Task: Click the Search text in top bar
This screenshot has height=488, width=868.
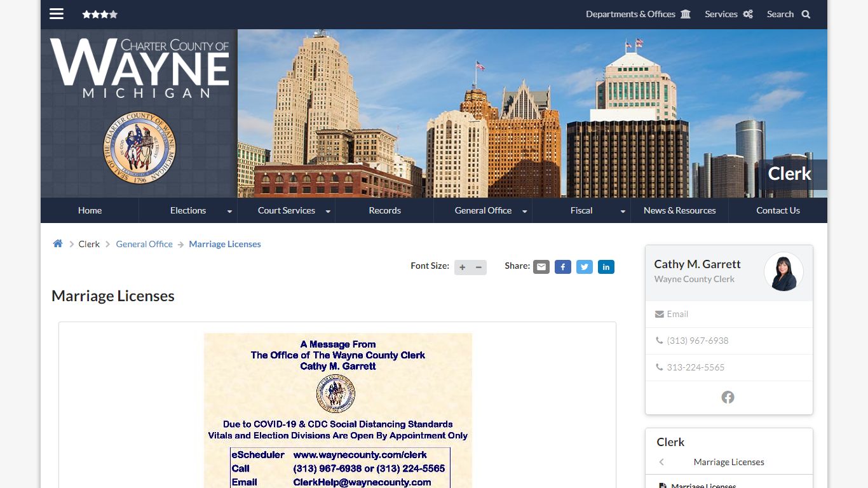Action: [780, 14]
